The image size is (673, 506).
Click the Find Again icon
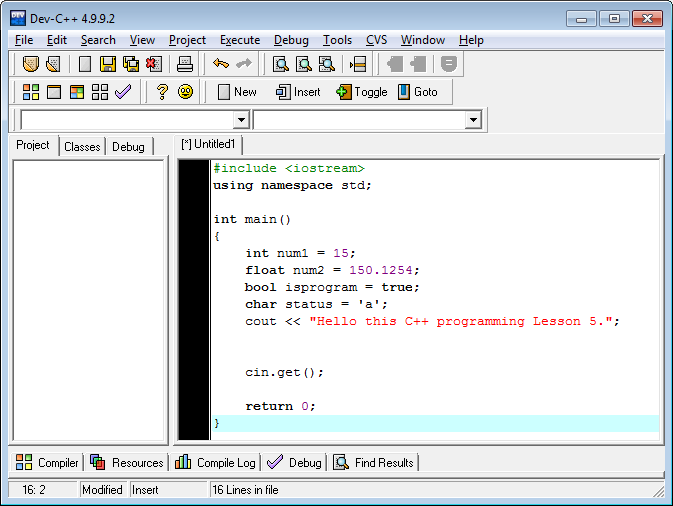pyautogui.click(x=327, y=64)
